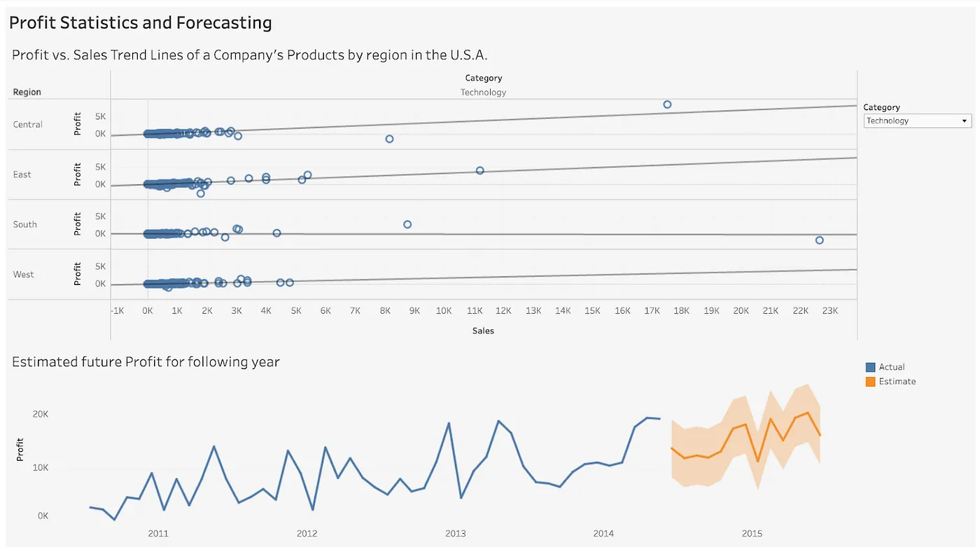Click the Central data point near 8K sales

click(x=389, y=139)
